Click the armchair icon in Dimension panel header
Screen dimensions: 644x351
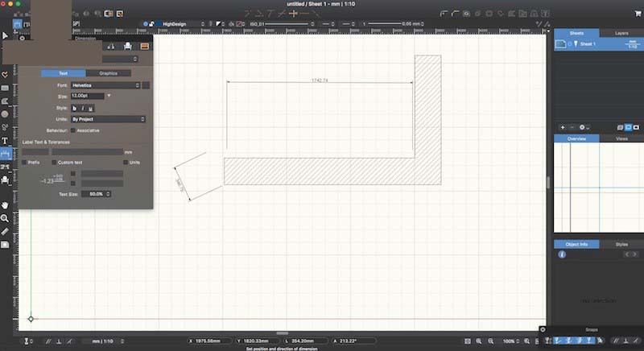click(128, 47)
